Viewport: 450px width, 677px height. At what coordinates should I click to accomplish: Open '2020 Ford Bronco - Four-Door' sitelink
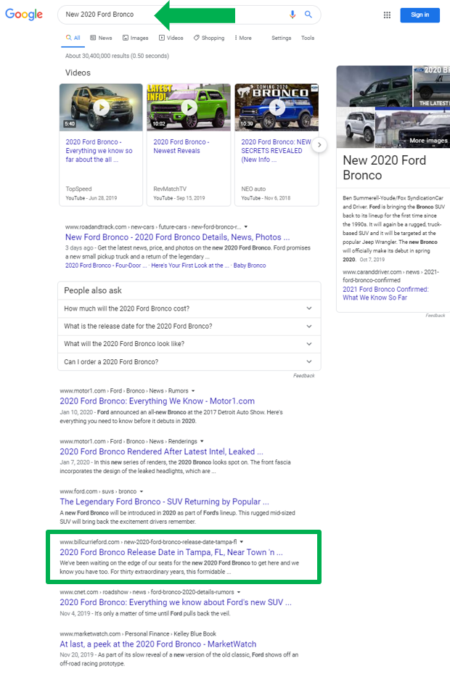coord(106,266)
